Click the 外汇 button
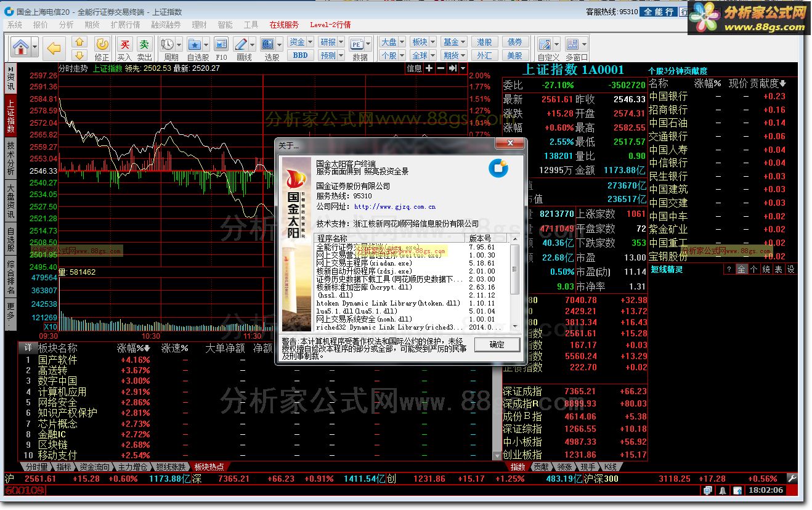 (x=484, y=55)
